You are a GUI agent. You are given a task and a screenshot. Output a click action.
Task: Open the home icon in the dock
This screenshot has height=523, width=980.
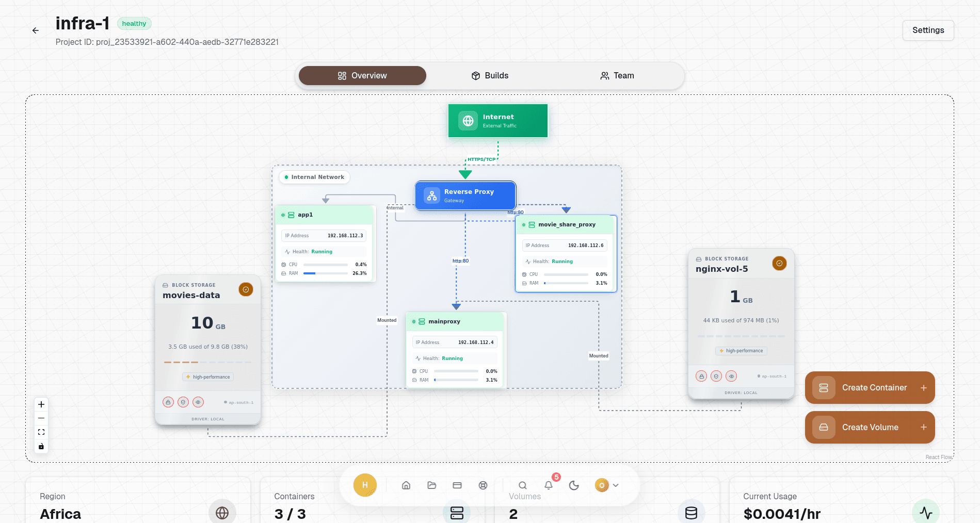pyautogui.click(x=406, y=485)
